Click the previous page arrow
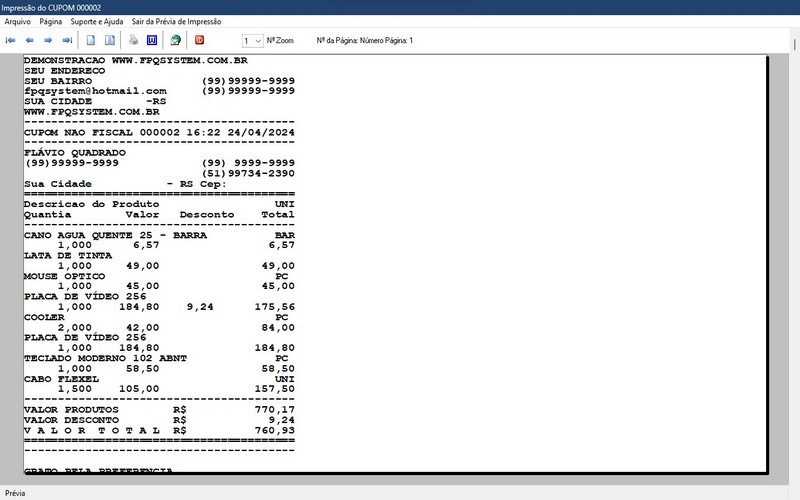 pos(30,41)
